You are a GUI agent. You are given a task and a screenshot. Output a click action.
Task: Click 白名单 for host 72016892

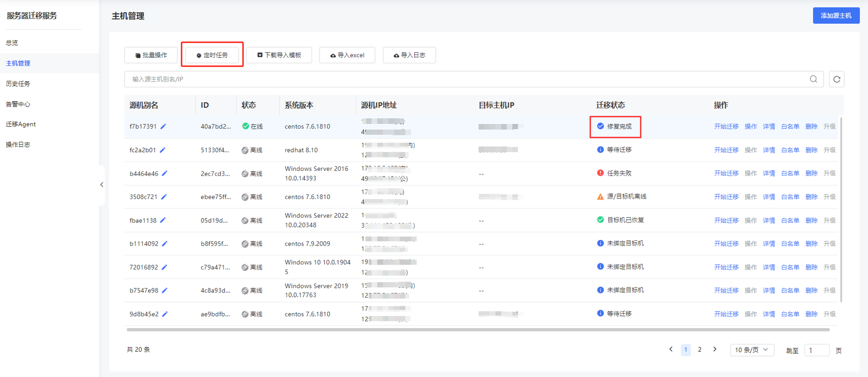tap(790, 267)
